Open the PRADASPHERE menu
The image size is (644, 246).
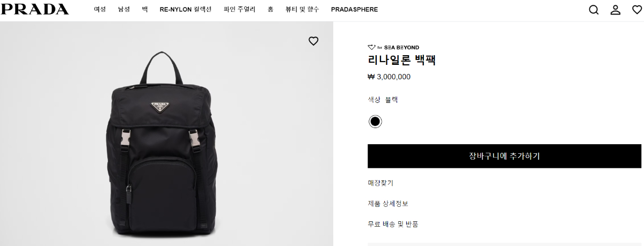tap(354, 10)
